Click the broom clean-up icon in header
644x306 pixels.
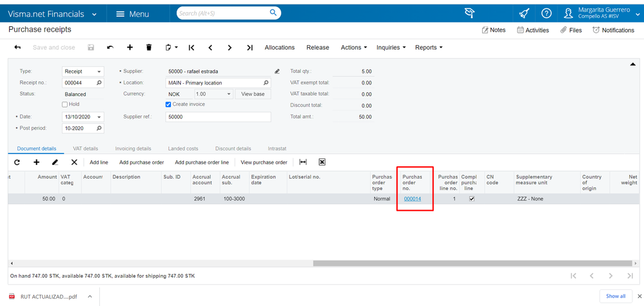click(524, 14)
